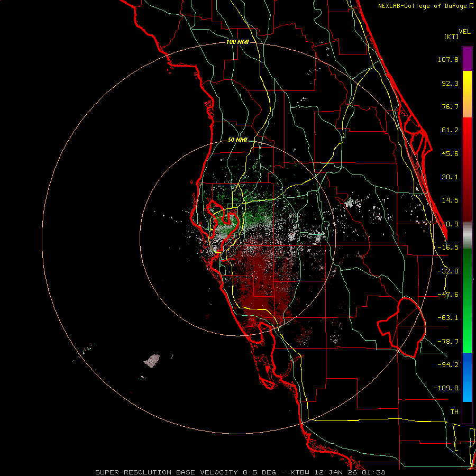Click the Super-Resolution Base Velocity caption

coord(240,472)
